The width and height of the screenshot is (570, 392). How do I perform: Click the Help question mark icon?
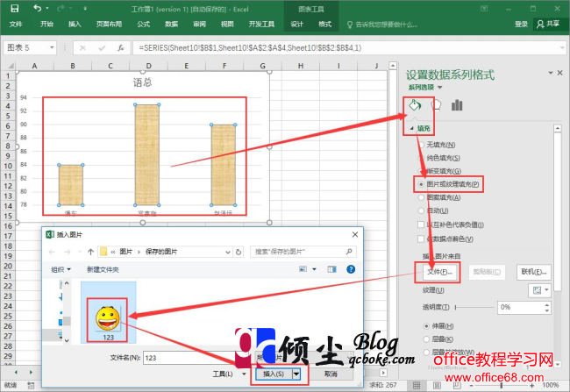tap(351, 269)
